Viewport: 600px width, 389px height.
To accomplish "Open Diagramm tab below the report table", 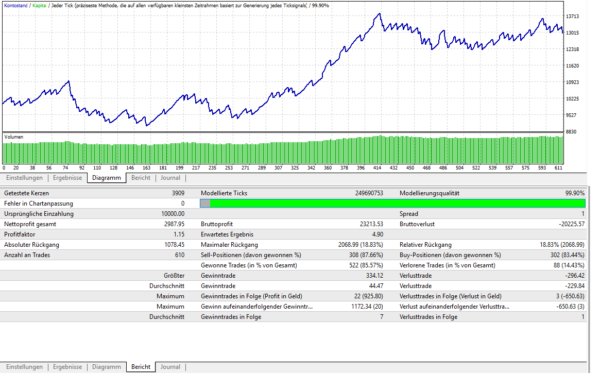I will (106, 367).
